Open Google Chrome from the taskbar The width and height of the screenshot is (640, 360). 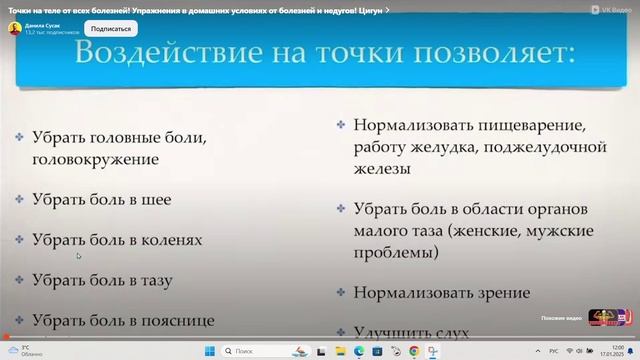point(414,351)
